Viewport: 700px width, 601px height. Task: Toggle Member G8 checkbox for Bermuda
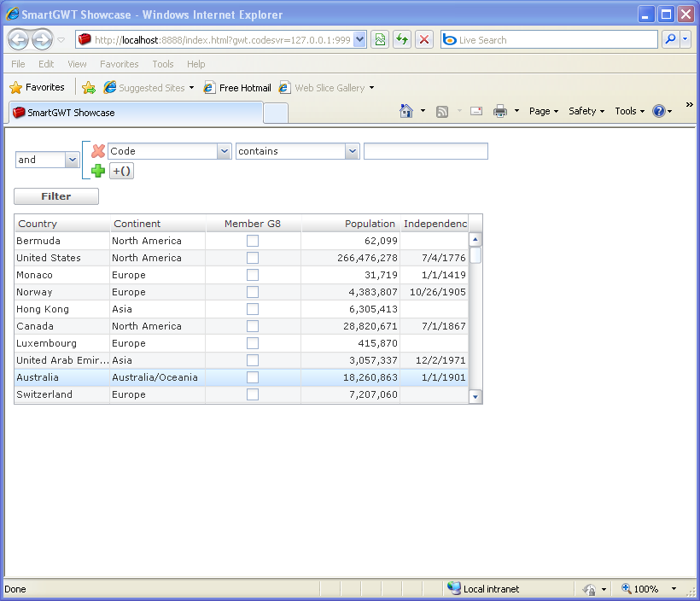coord(253,241)
